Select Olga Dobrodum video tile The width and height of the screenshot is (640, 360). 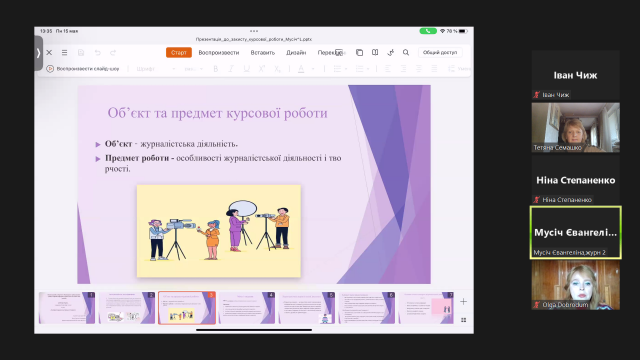(x=576, y=285)
